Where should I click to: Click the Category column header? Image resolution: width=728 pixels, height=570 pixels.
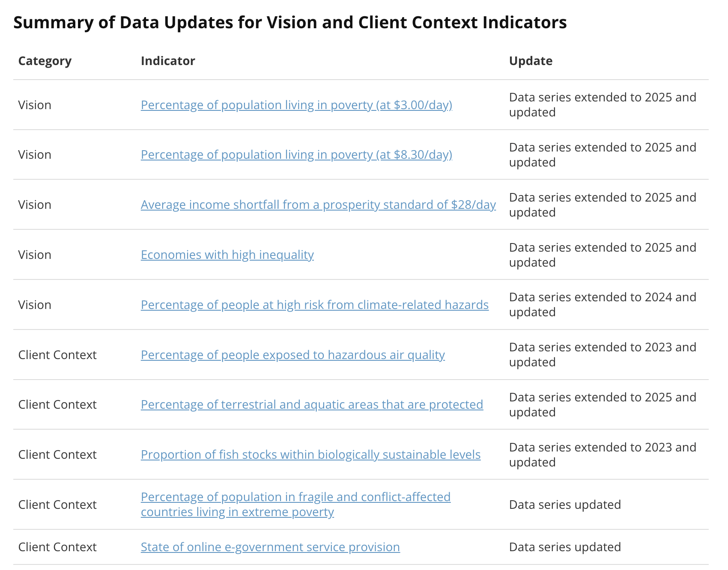pos(45,61)
